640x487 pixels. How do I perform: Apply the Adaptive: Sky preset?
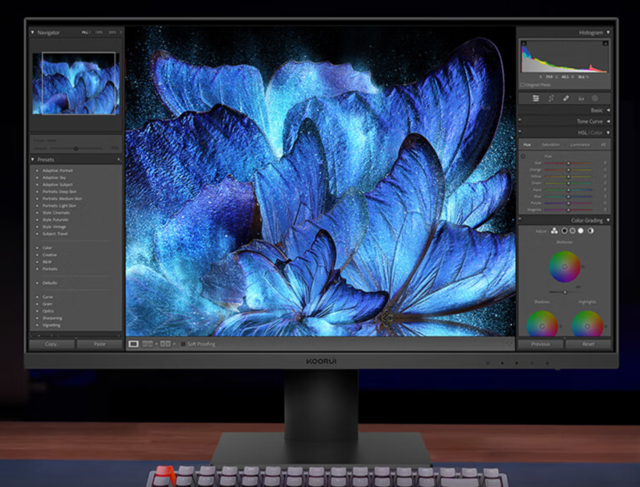(54, 178)
